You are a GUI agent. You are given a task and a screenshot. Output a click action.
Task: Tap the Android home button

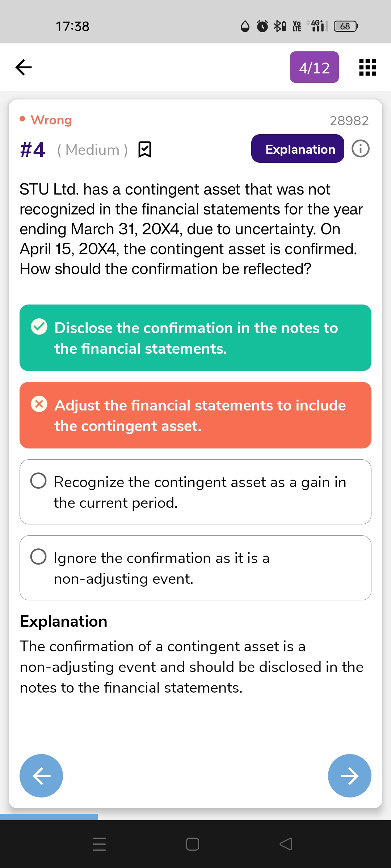click(x=192, y=844)
